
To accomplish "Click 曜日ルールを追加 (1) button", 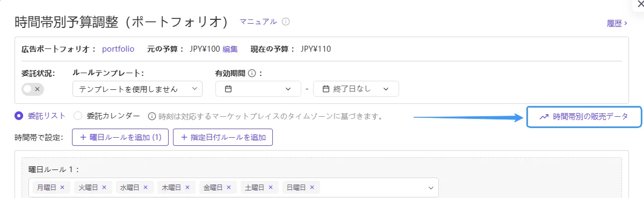I will coord(120,138).
